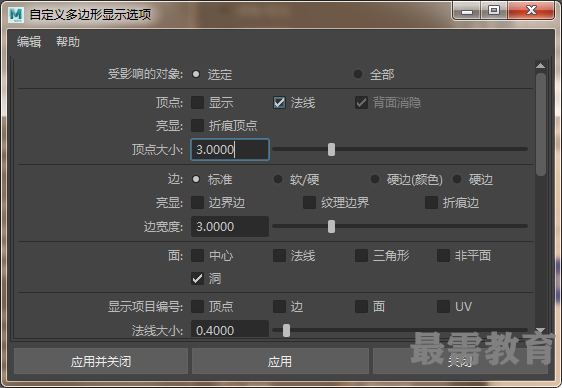Enable 面 item numbers checkbox
Image resolution: width=562 pixels, height=388 pixels.
361,306
